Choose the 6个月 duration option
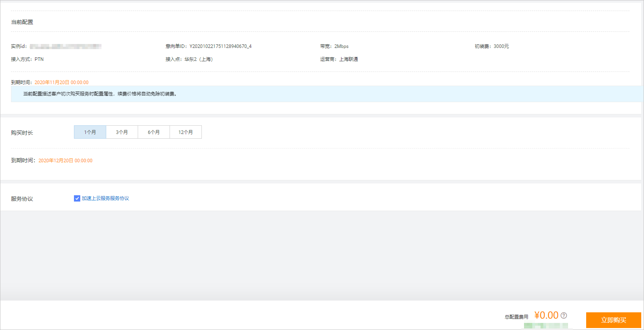Screen dimensions: 644x330 154,132
